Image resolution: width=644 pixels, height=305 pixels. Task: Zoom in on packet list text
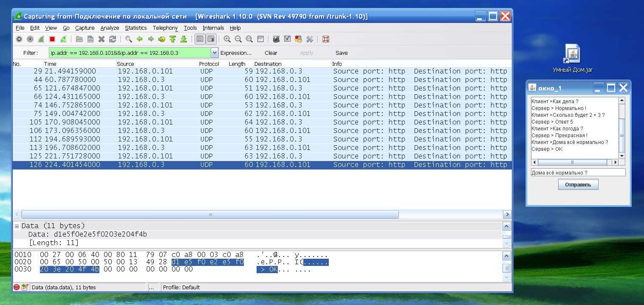(227, 39)
